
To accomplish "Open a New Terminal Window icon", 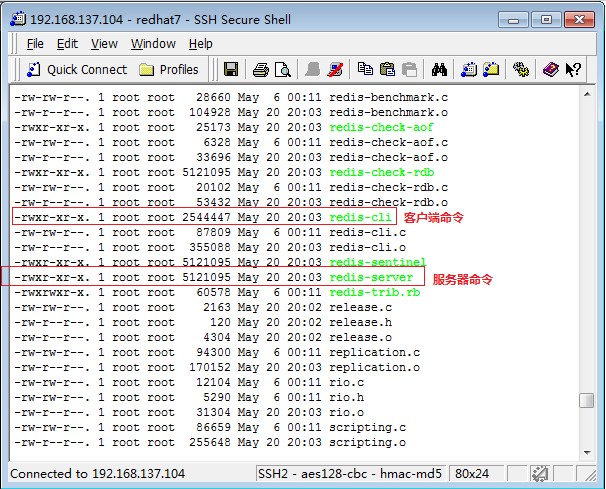I will (469, 70).
